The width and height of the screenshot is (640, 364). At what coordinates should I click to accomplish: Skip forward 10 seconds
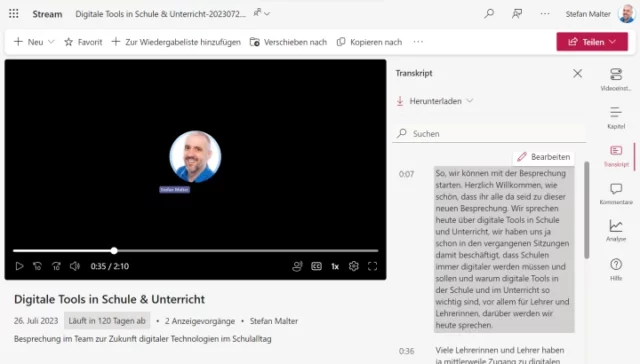coord(56,266)
